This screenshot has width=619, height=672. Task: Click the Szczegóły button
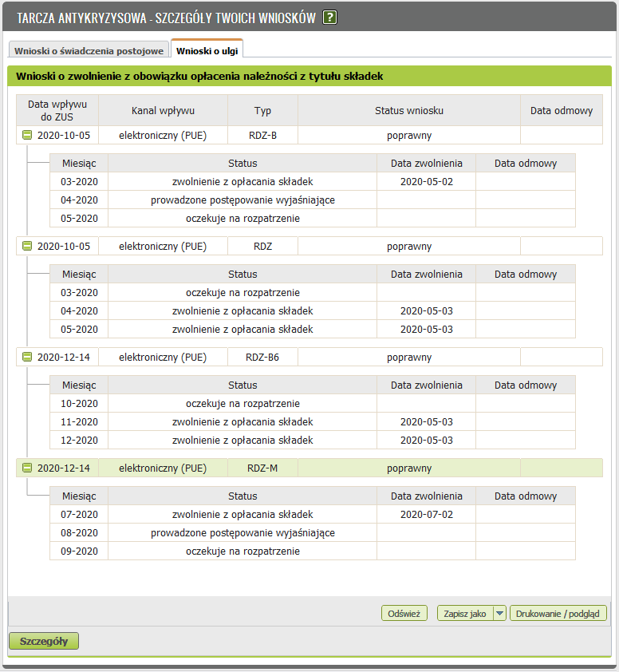point(44,641)
